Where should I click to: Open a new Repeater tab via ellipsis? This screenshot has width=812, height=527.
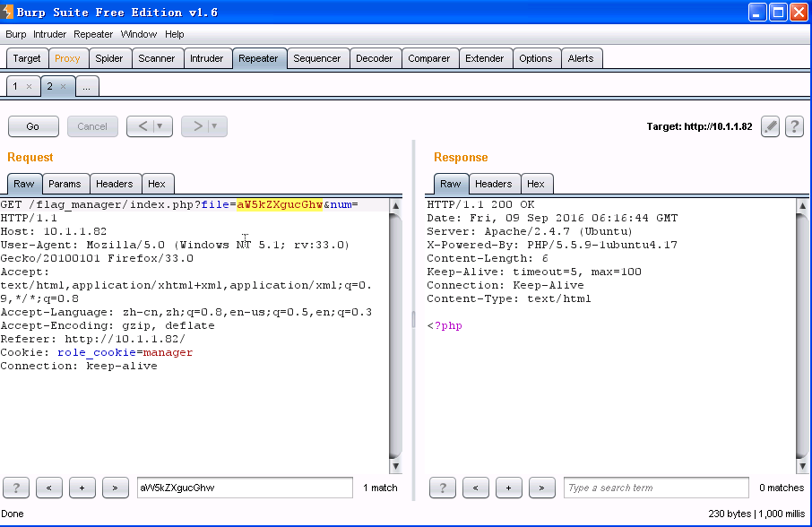[x=86, y=86]
